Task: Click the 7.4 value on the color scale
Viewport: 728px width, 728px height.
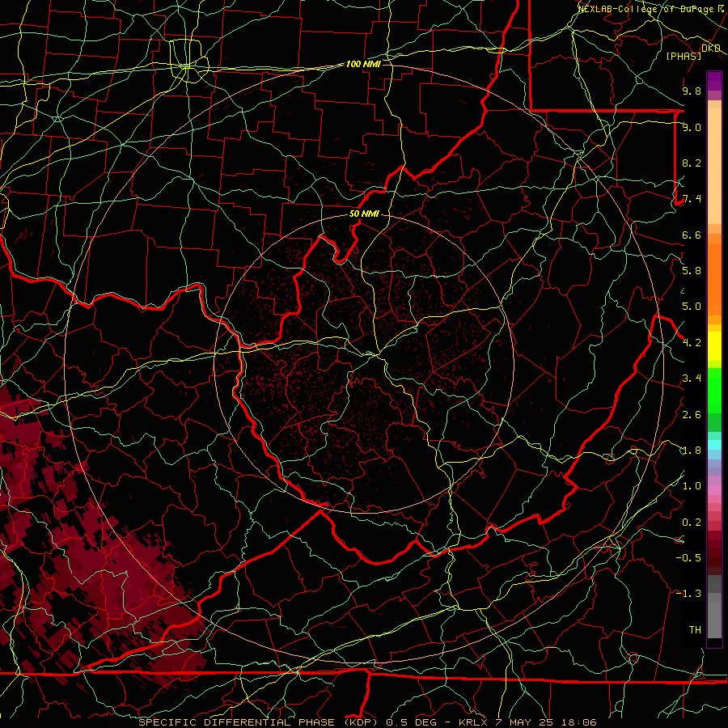Action: tap(692, 199)
